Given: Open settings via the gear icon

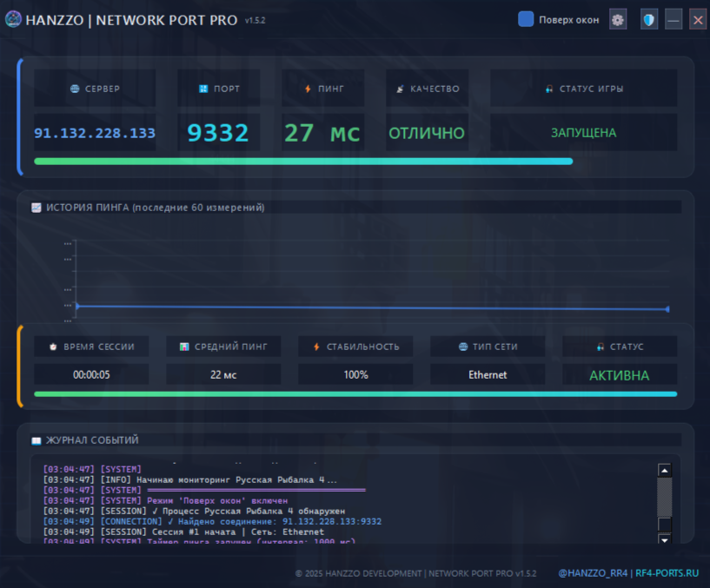Looking at the screenshot, I should pyautogui.click(x=618, y=19).
